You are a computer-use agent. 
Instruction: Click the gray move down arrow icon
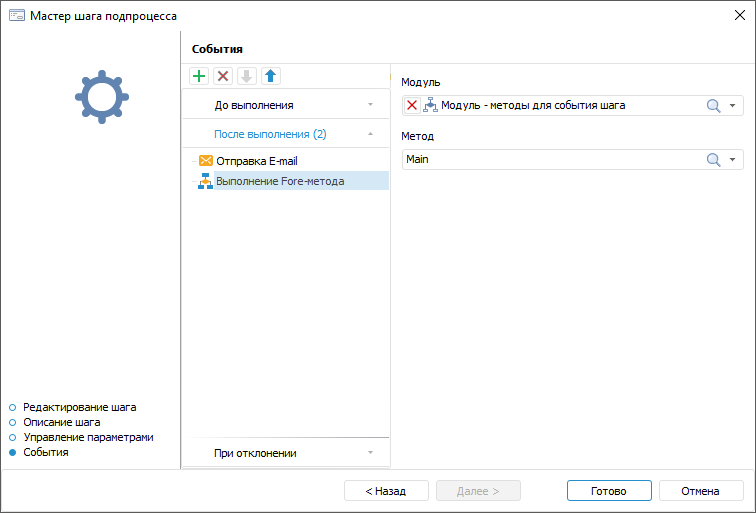point(247,76)
